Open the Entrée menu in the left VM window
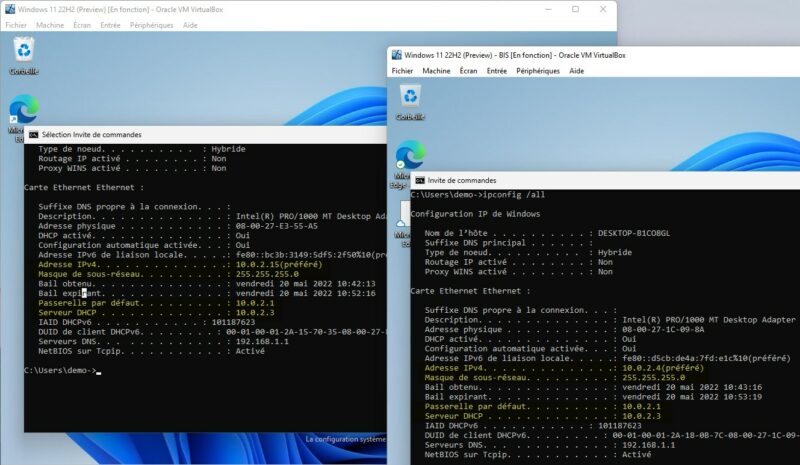This screenshot has height=465, width=800. [x=110, y=25]
